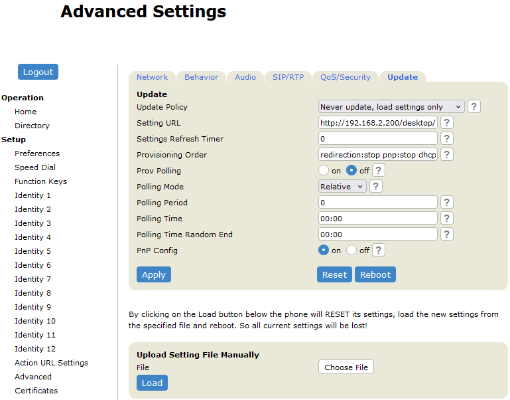Switch to the Network tab

152,77
